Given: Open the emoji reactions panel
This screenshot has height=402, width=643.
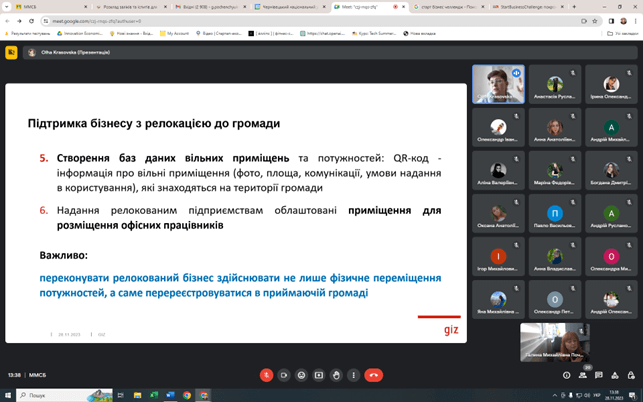Looking at the screenshot, I should click(x=301, y=375).
